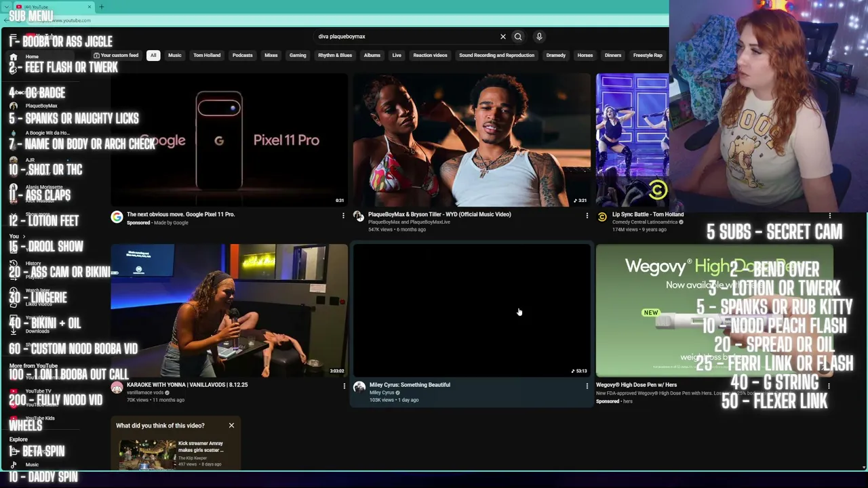This screenshot has height=488, width=868.
Task: Start voice search with the microphone
Action: coord(539,37)
